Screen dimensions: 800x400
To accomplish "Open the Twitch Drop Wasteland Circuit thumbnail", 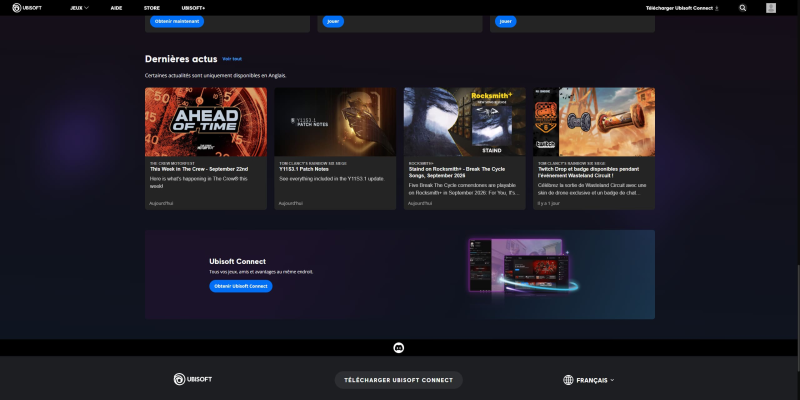I will [594, 122].
